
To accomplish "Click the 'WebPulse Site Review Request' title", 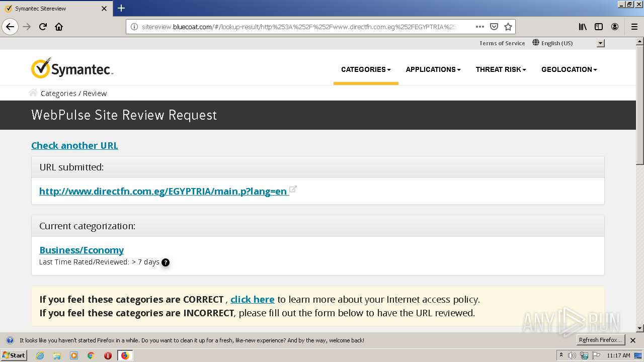I will click(124, 115).
